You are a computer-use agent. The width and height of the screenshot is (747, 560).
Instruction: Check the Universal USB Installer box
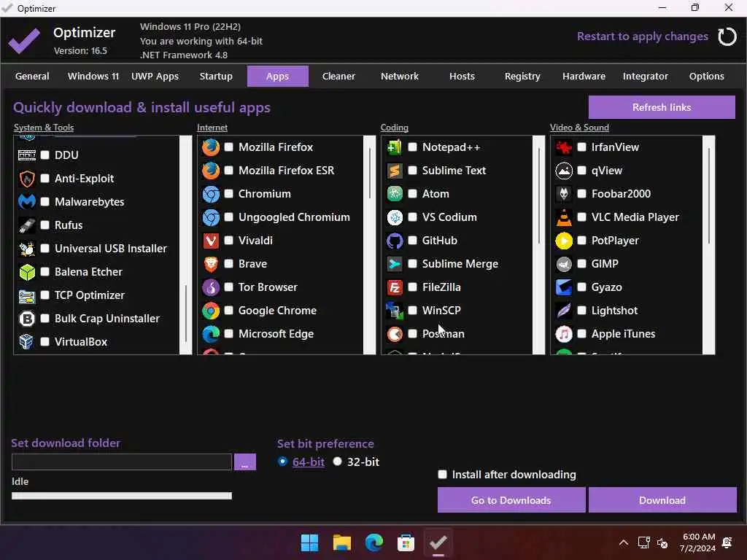click(x=44, y=249)
